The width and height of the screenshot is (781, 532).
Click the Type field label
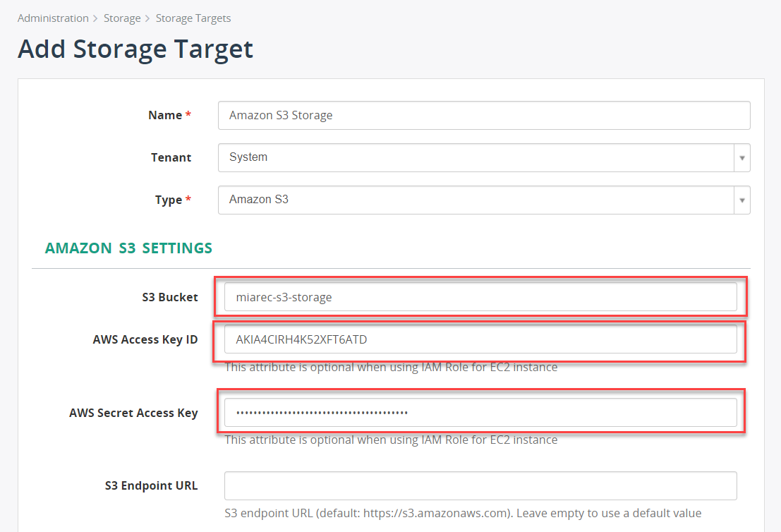click(x=173, y=200)
